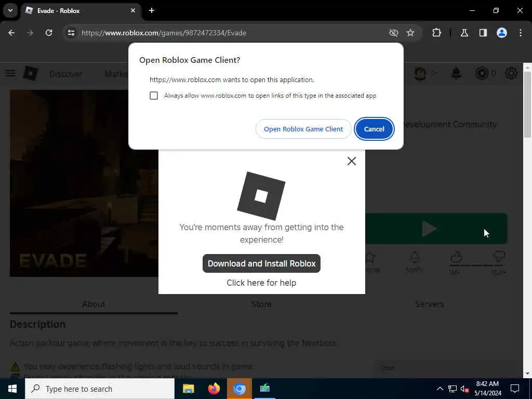Close the Roblox install popup with X
The width and height of the screenshot is (532, 399).
352,161
